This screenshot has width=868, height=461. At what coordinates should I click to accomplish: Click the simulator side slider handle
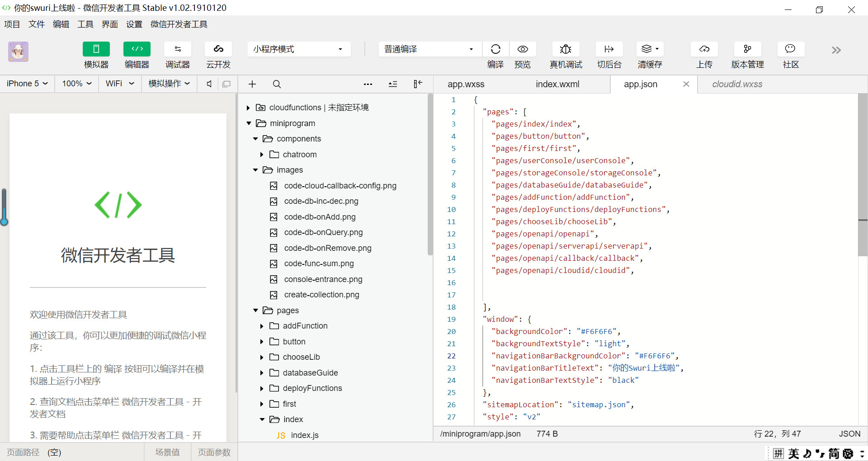pos(4,207)
